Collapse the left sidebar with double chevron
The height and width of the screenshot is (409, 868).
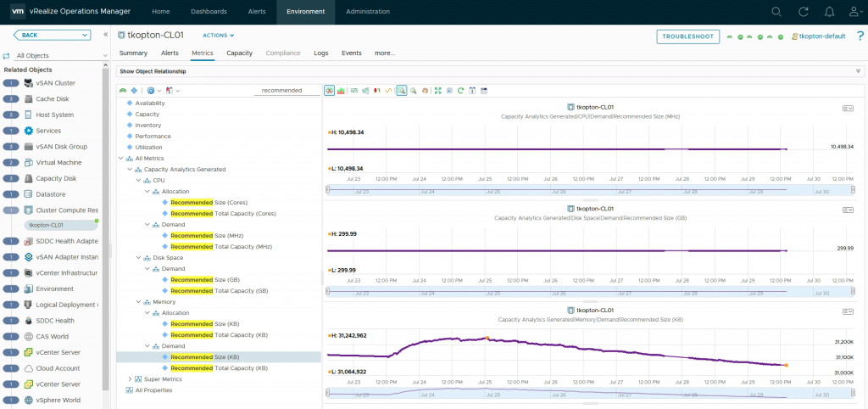tap(106, 34)
